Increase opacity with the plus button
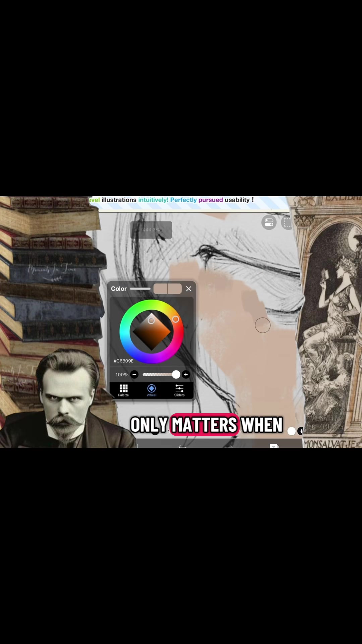This screenshot has width=362, height=644. [186, 374]
